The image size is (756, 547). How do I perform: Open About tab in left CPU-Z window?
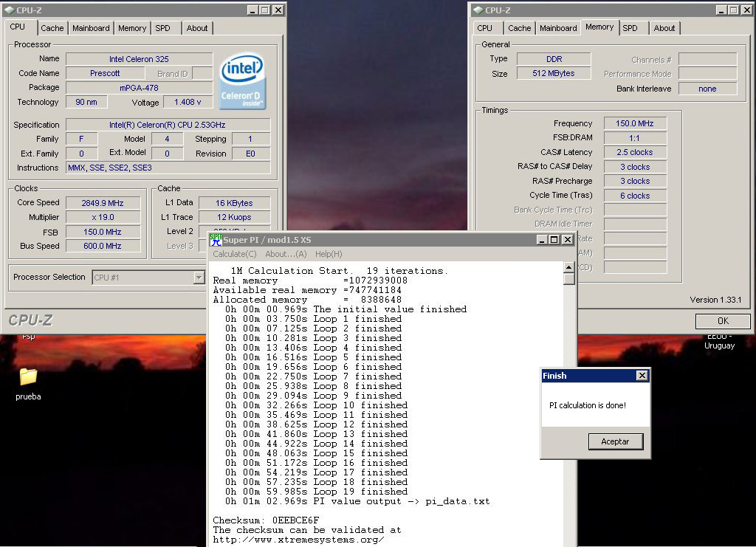pos(197,28)
